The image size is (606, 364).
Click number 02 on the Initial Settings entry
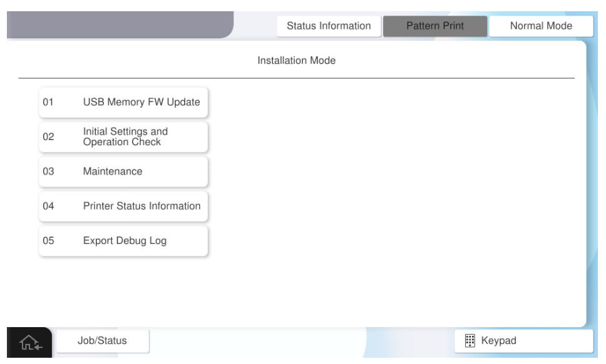point(48,137)
